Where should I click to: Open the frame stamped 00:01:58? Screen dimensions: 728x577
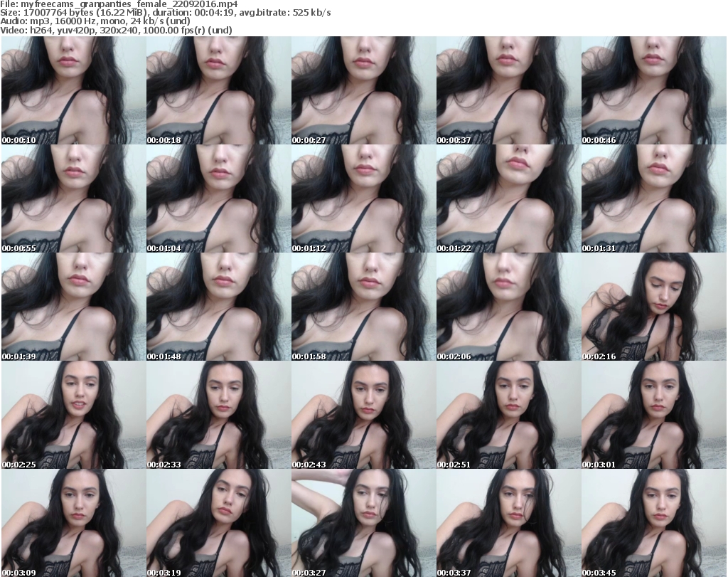point(363,307)
